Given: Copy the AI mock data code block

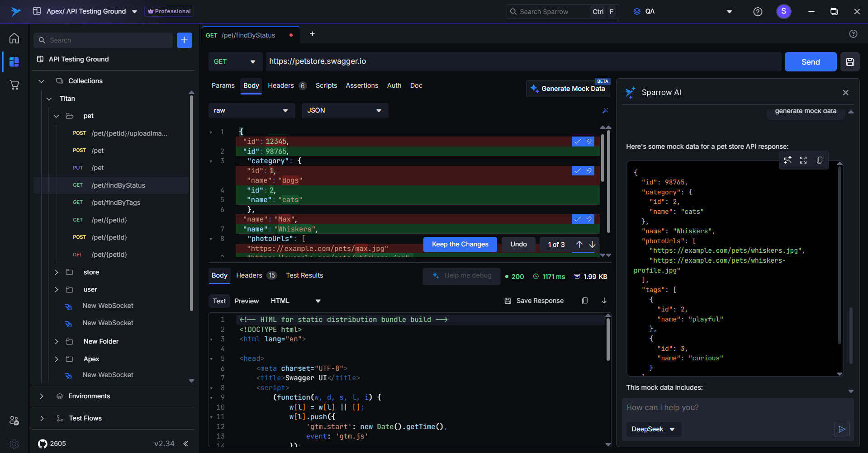Looking at the screenshot, I should pos(819,160).
